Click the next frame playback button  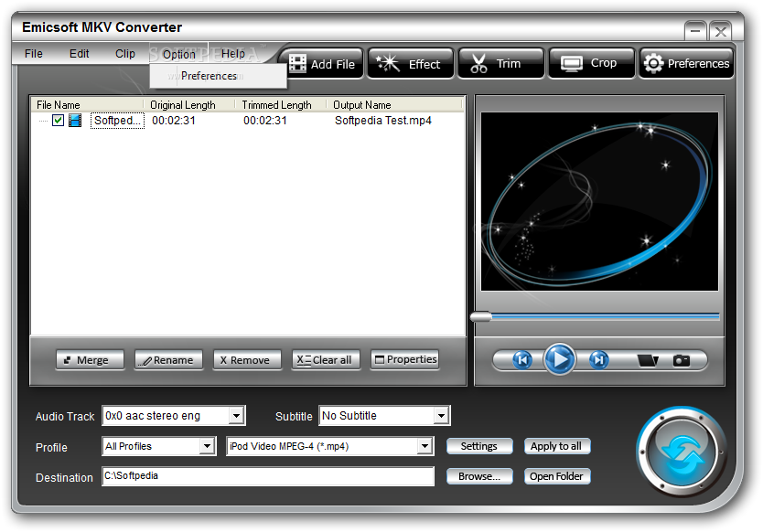click(x=598, y=360)
